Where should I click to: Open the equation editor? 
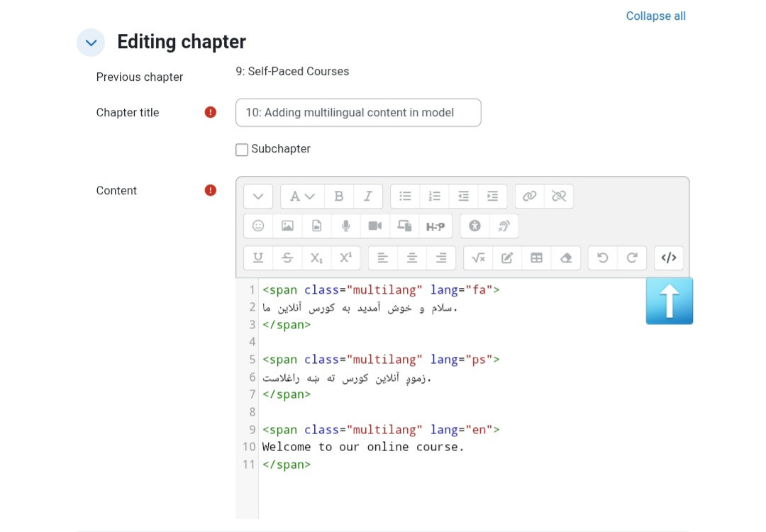(478, 258)
